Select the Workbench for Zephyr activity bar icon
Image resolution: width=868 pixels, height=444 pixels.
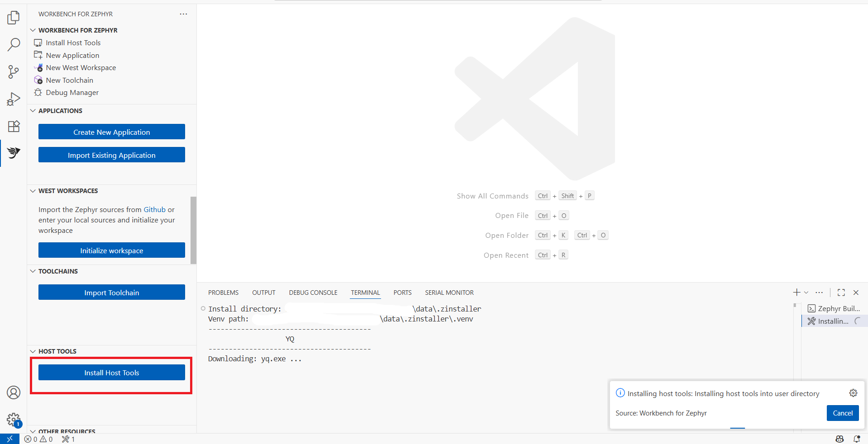(x=13, y=153)
